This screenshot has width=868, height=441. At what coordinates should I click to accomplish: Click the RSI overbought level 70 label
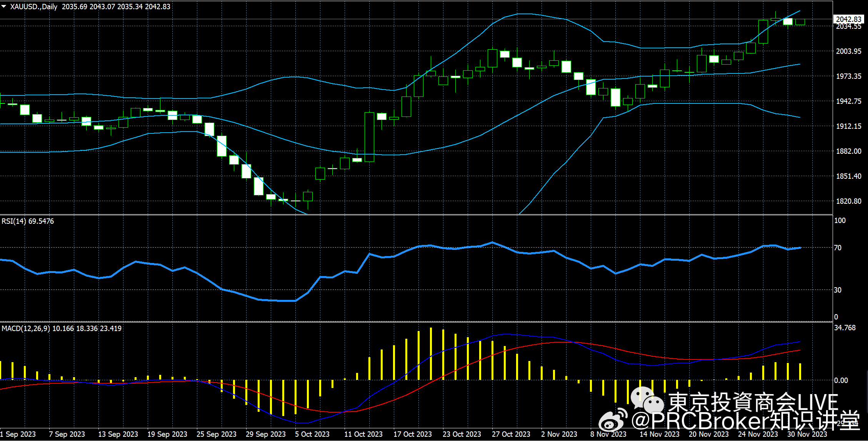838,248
